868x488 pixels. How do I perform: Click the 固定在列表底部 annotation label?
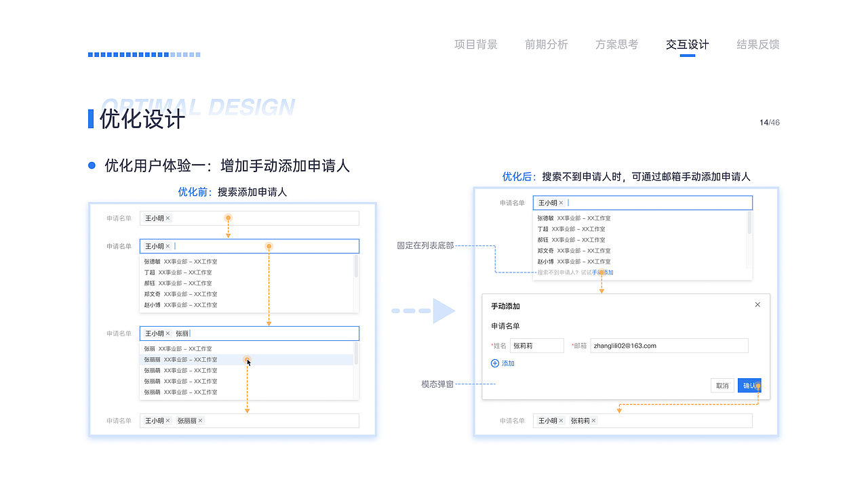pyautogui.click(x=425, y=245)
